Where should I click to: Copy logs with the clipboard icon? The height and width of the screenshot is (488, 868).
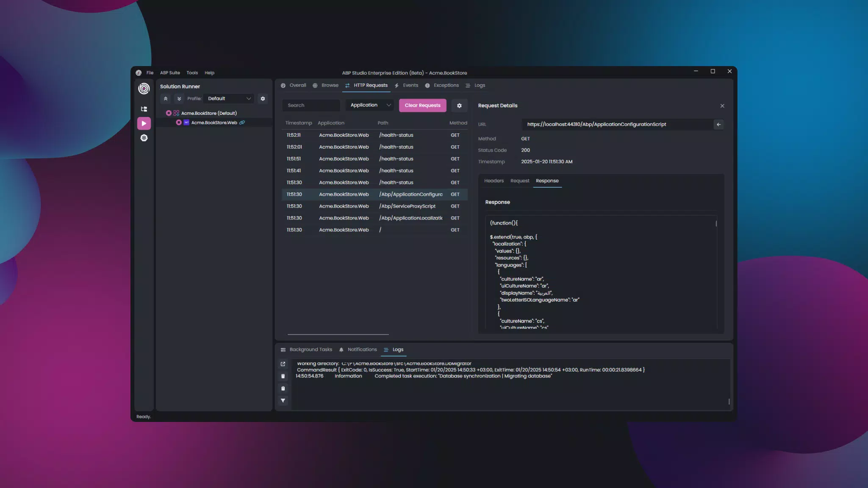pyautogui.click(x=283, y=388)
